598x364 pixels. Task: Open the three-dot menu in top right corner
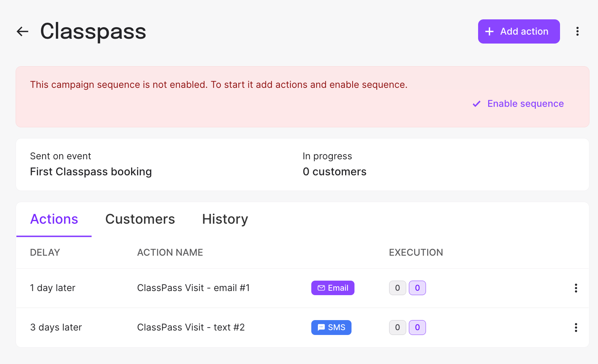point(577,31)
